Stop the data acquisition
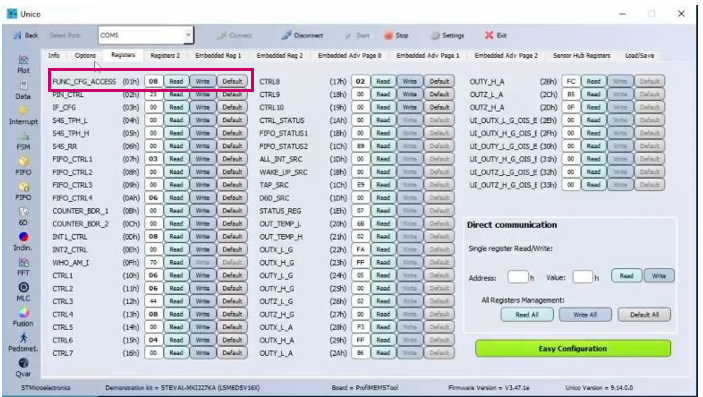703x397 pixels. pos(396,35)
